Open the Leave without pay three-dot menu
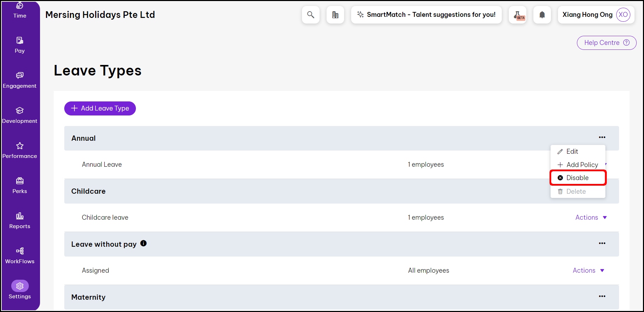 pyautogui.click(x=602, y=243)
